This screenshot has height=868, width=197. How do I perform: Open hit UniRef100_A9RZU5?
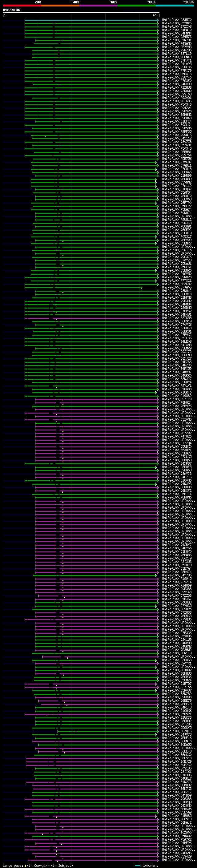177,50
